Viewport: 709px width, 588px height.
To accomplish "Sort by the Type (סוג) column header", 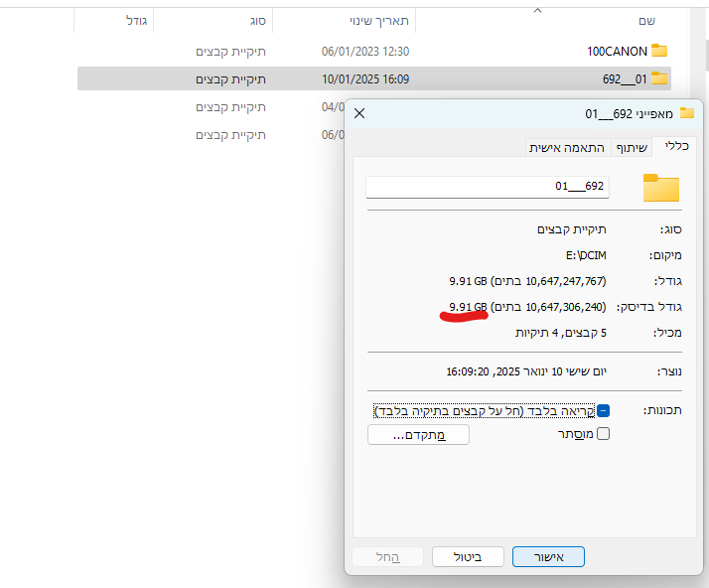I will pos(255,21).
